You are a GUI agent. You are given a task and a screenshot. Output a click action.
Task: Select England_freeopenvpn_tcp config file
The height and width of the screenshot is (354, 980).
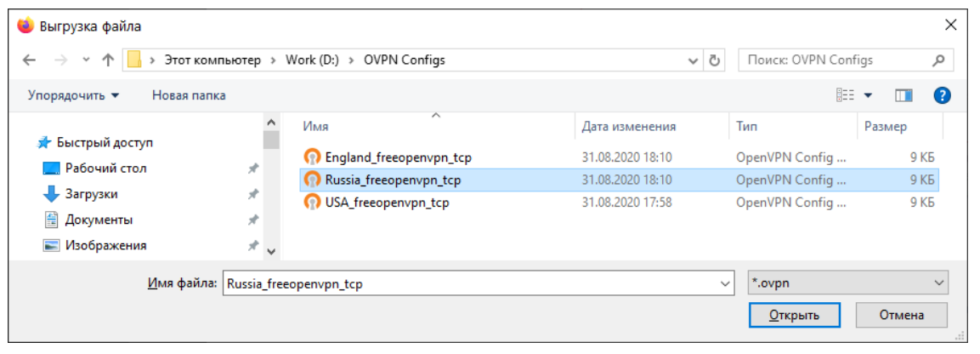[x=398, y=157]
